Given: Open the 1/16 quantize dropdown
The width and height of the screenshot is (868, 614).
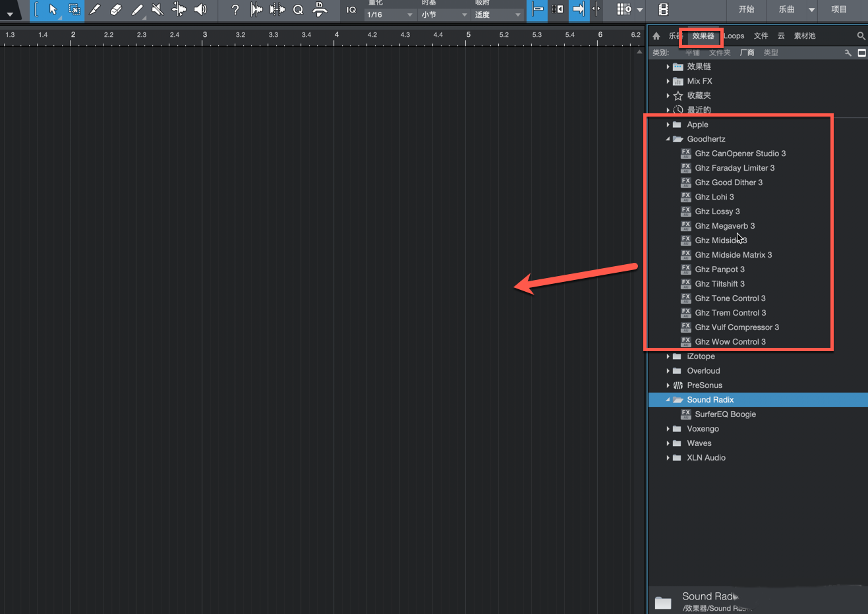Looking at the screenshot, I should click(x=390, y=14).
